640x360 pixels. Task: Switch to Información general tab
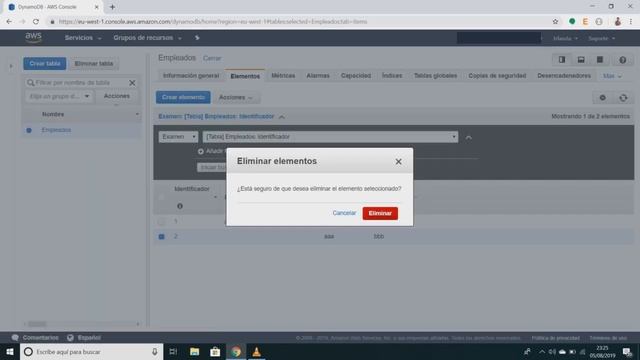(x=191, y=76)
